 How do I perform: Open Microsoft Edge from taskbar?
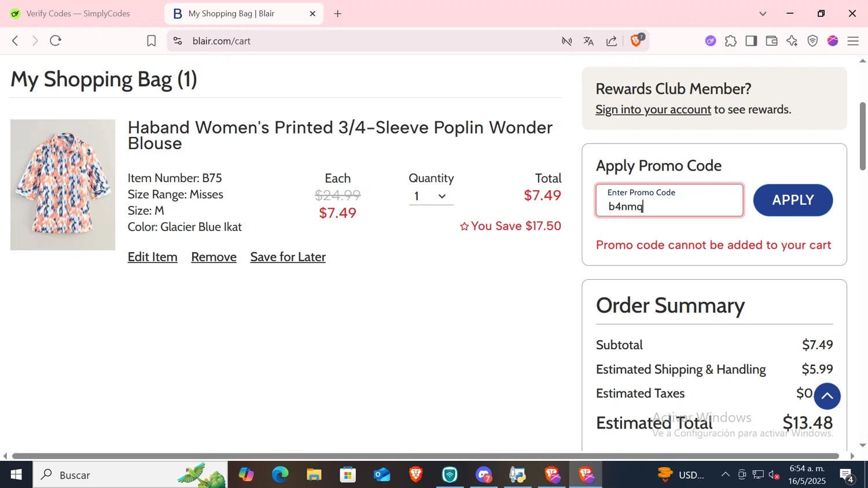(x=280, y=475)
